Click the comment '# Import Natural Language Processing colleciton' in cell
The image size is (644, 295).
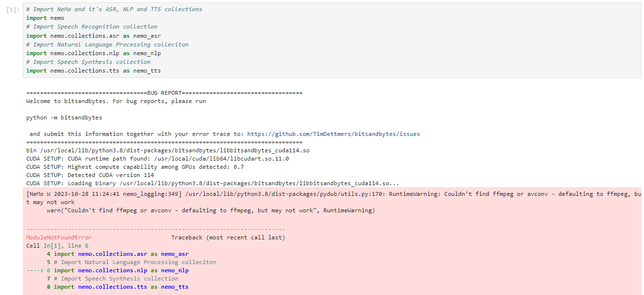(x=107, y=44)
